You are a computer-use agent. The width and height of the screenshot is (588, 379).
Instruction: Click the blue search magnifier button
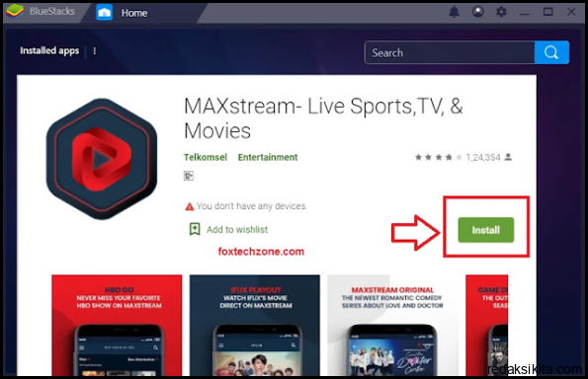pyautogui.click(x=551, y=52)
